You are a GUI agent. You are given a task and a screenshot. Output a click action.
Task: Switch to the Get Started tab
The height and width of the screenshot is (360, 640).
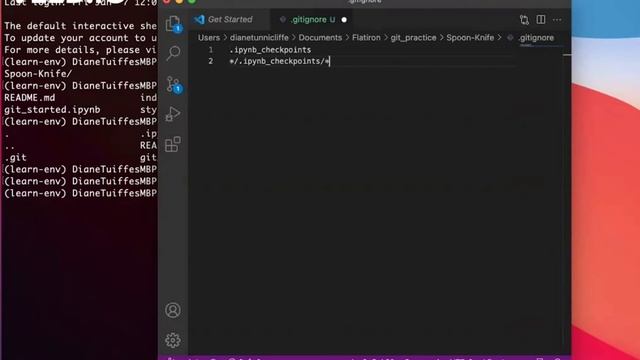point(229,19)
